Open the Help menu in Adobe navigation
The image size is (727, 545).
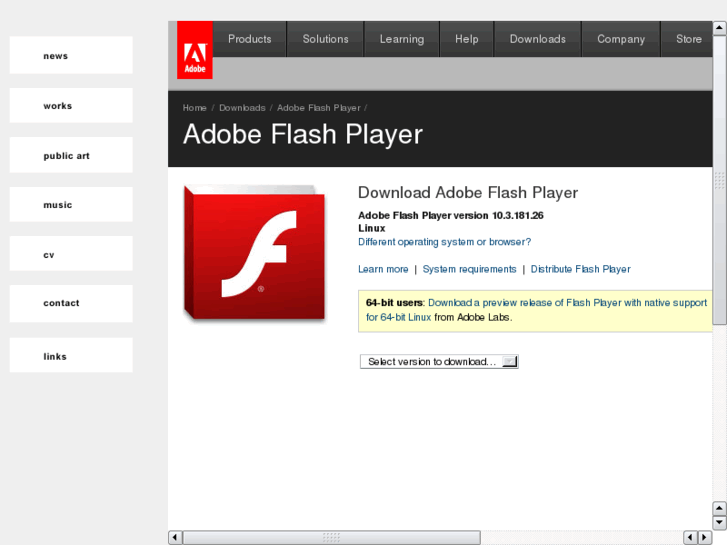pyautogui.click(x=467, y=39)
